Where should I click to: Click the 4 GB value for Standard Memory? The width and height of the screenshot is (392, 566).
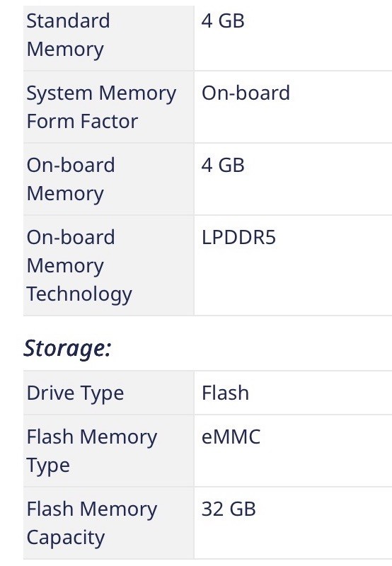click(223, 21)
